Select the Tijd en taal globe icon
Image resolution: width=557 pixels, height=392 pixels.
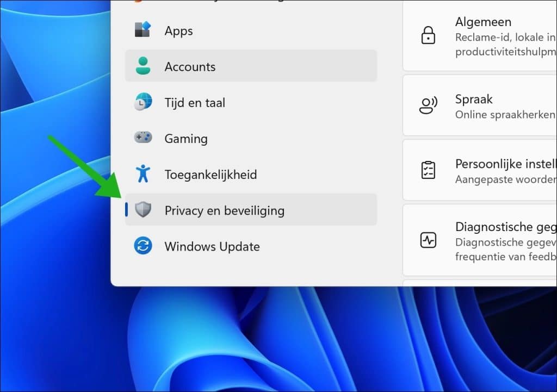[143, 102]
